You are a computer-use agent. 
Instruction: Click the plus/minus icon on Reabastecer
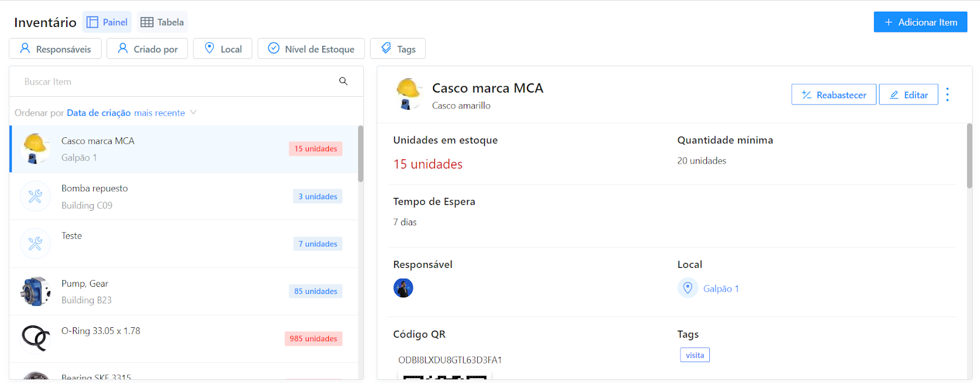pyautogui.click(x=807, y=94)
